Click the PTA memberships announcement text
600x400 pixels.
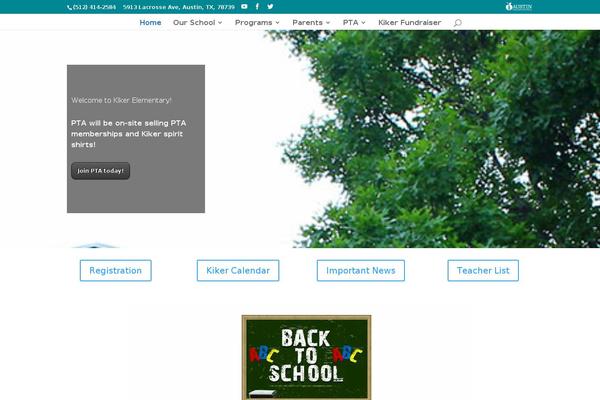coord(129,134)
